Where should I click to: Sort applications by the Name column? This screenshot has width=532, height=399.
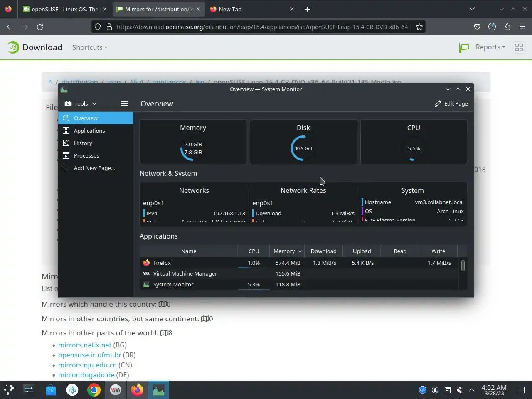tap(189, 251)
